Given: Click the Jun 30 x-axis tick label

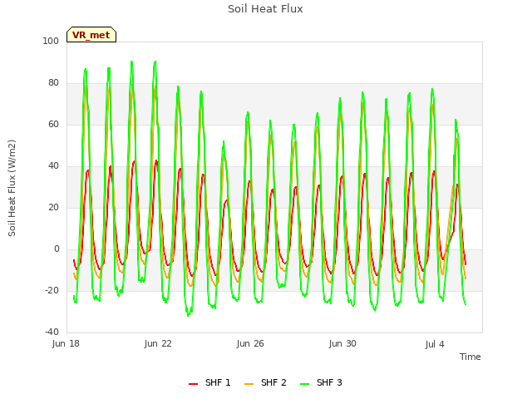Looking at the screenshot, I should [x=342, y=344].
